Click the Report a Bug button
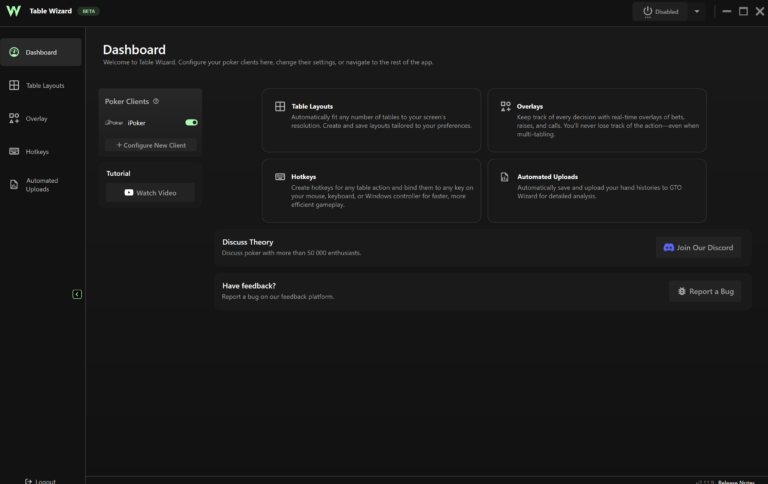Viewport: 768px width, 484px height. click(x=705, y=291)
